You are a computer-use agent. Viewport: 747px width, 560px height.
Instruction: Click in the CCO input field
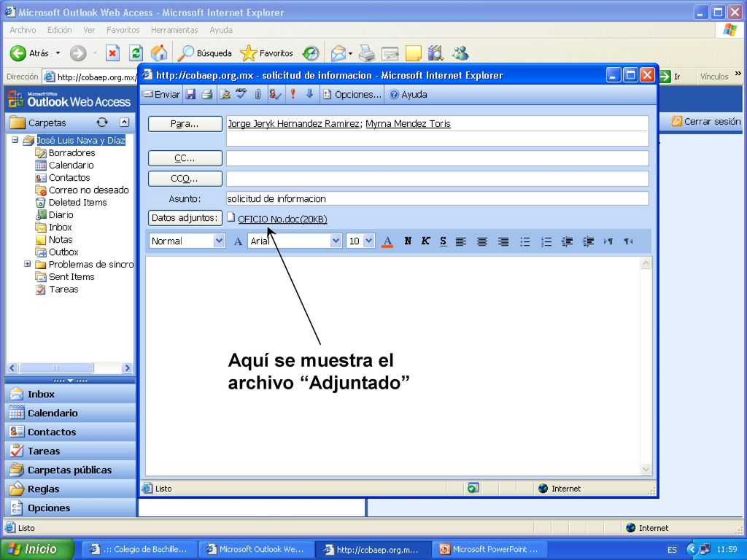point(437,179)
